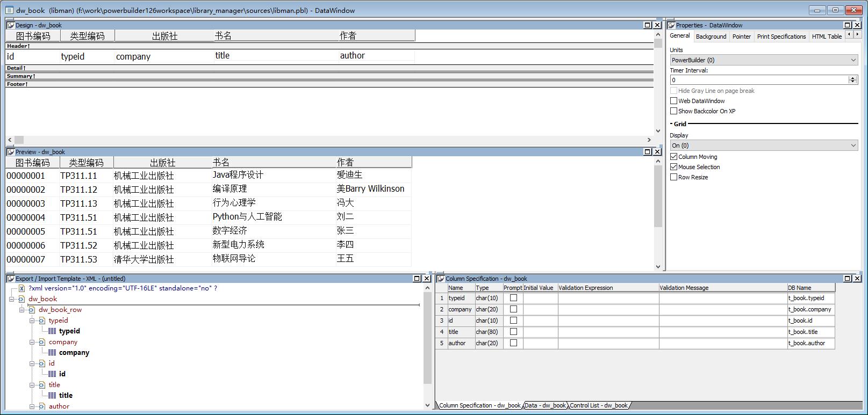868x415 pixels.
Task: Click the red id element node icon
Action: point(42,363)
